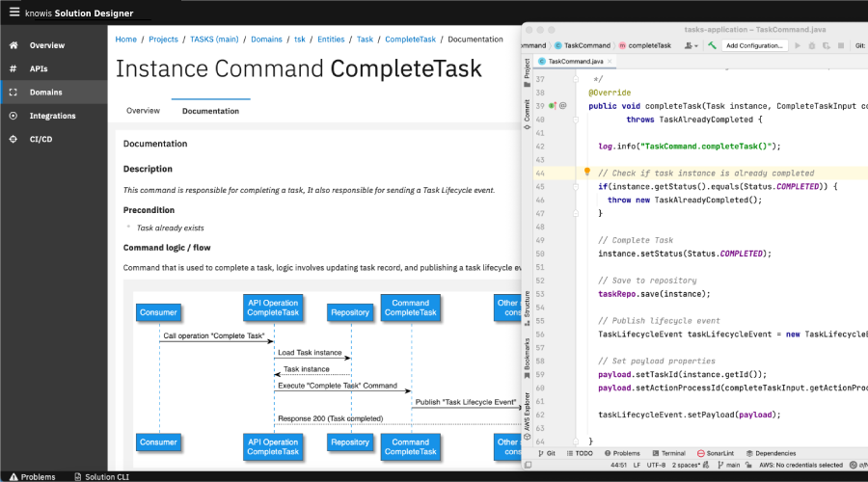Click top Command CompleteTask box in diagram
This screenshot has width=868, height=482.
coord(410,308)
